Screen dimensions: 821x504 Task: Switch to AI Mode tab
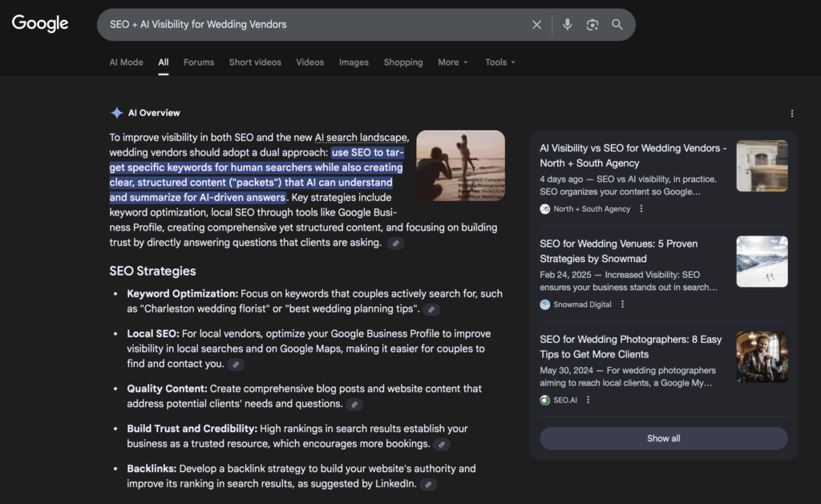click(126, 62)
